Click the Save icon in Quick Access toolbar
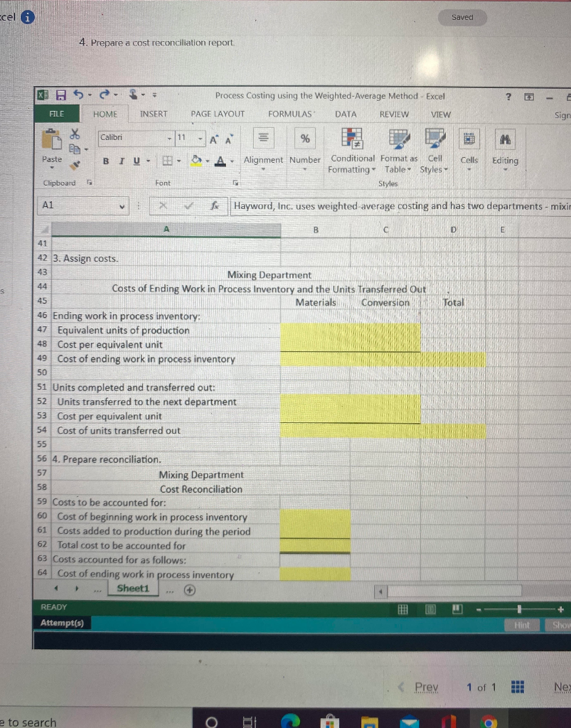Screen dimensions: 571x728 61,95
